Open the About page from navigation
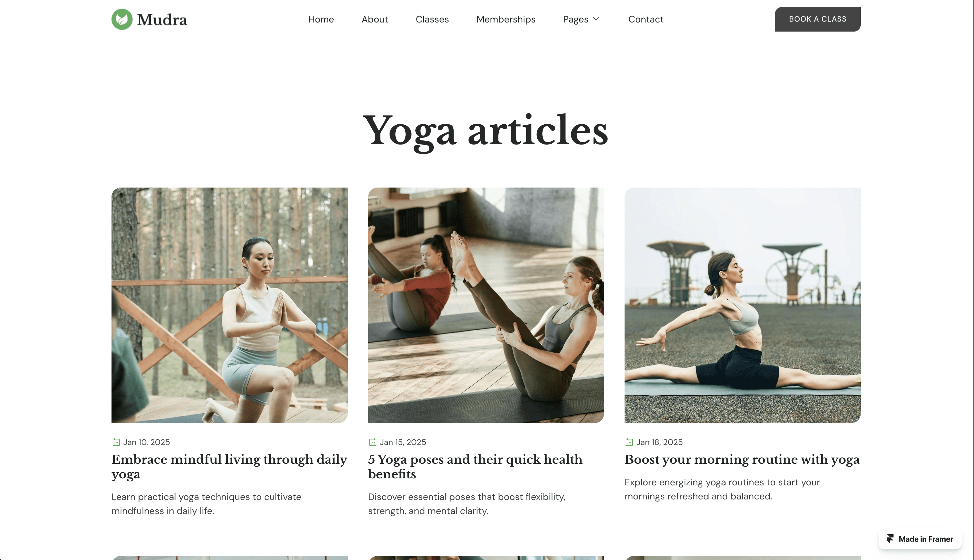 point(374,19)
